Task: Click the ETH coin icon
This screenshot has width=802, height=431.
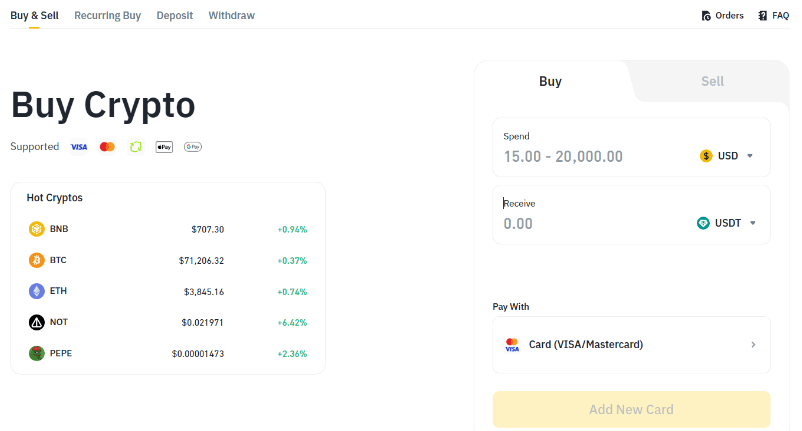Action: pyautogui.click(x=36, y=291)
